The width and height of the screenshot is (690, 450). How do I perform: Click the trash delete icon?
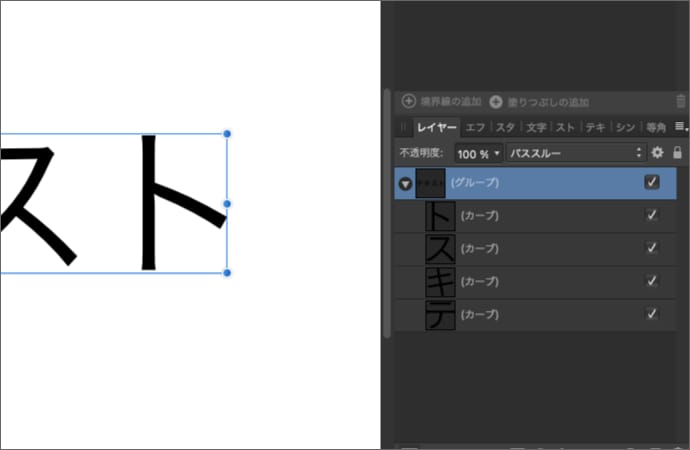click(681, 101)
